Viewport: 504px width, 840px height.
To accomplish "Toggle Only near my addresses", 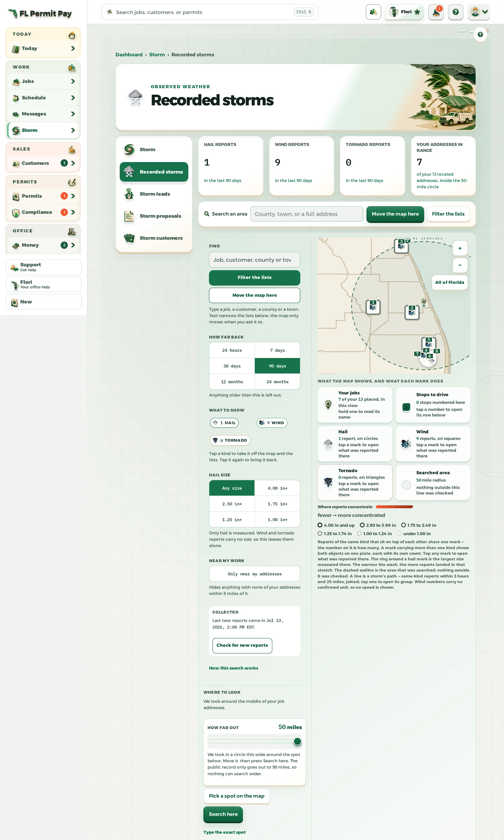I will tap(254, 574).
